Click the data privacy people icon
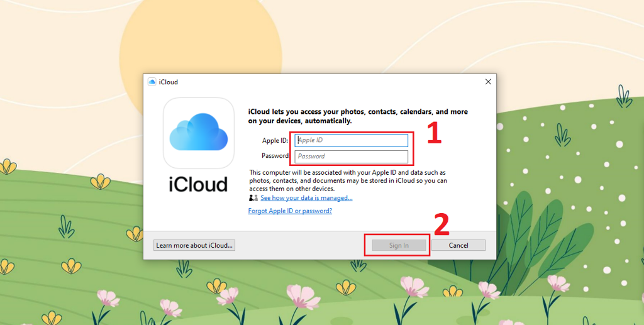Image resolution: width=644 pixels, height=325 pixels. (x=253, y=198)
